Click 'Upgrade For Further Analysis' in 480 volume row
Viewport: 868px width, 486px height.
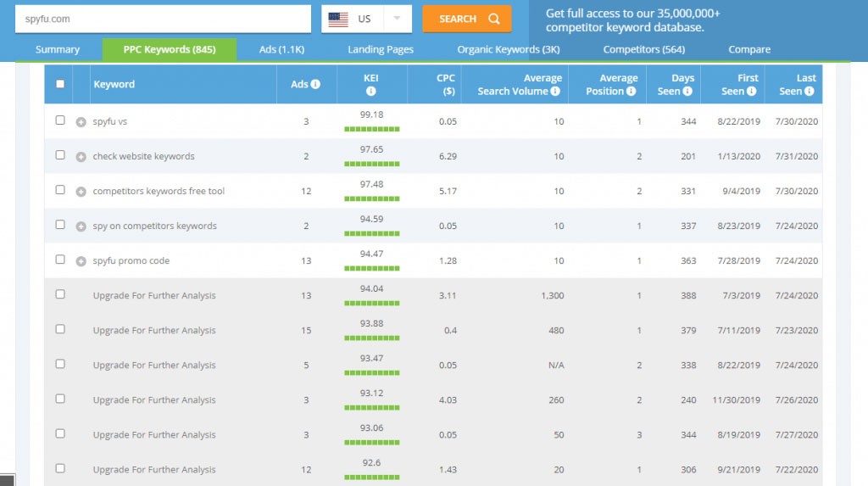pos(154,330)
